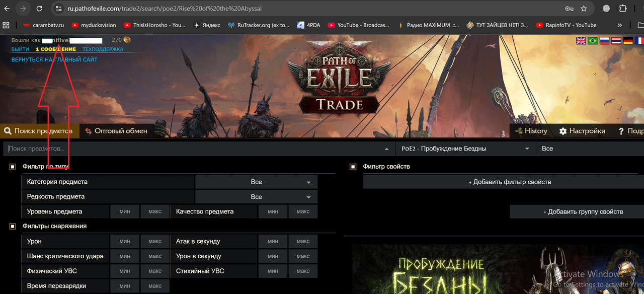Open the browser extensions puzzle icon
The image size is (644, 294).
623,9
